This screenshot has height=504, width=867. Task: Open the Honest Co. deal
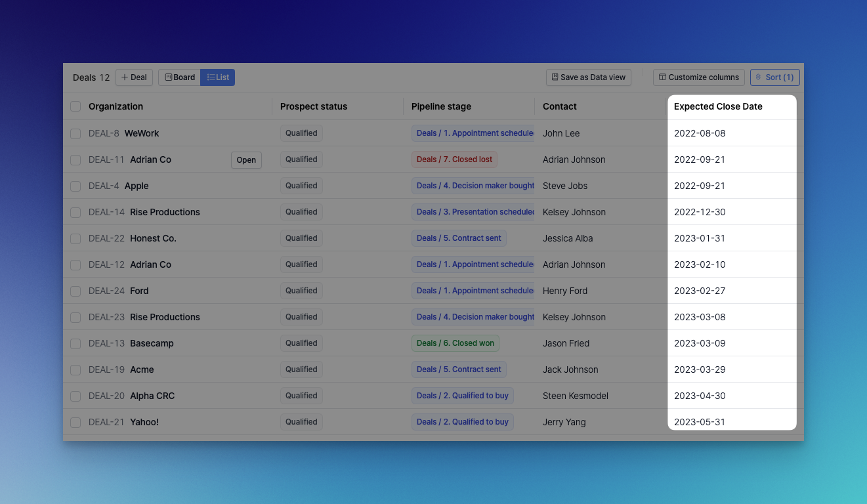coord(153,238)
